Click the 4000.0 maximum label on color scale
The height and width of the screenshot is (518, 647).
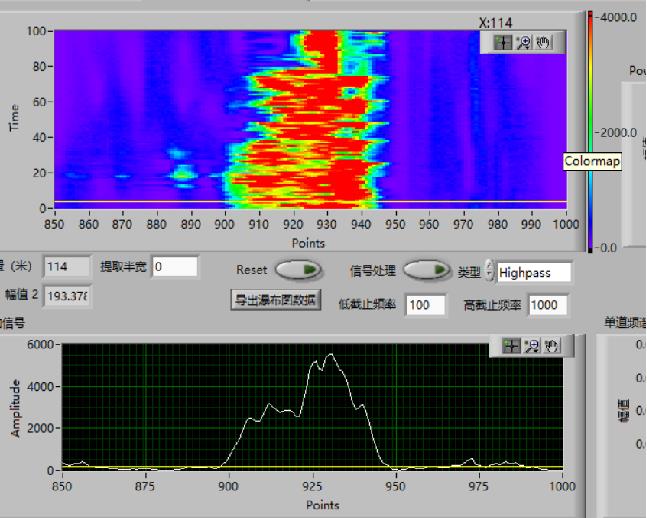tap(620, 17)
